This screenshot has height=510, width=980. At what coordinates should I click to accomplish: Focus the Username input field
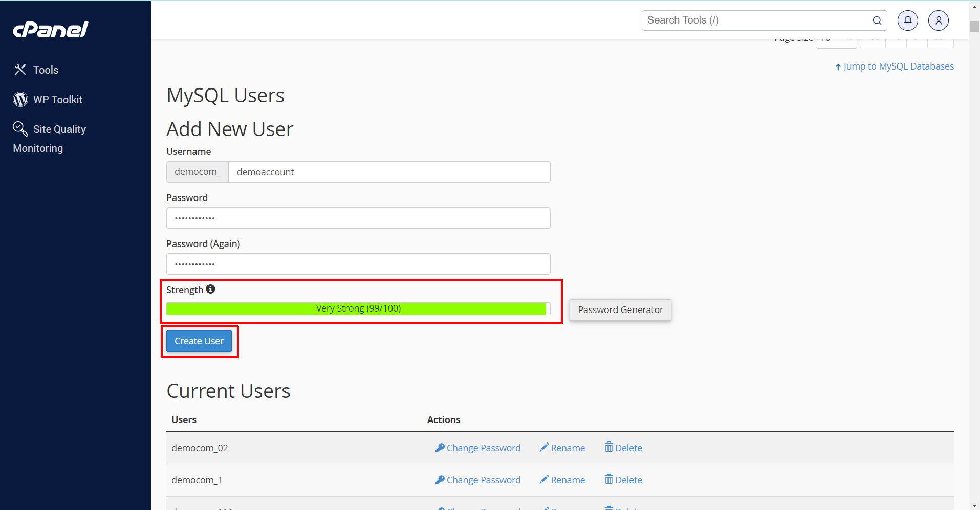click(x=389, y=172)
